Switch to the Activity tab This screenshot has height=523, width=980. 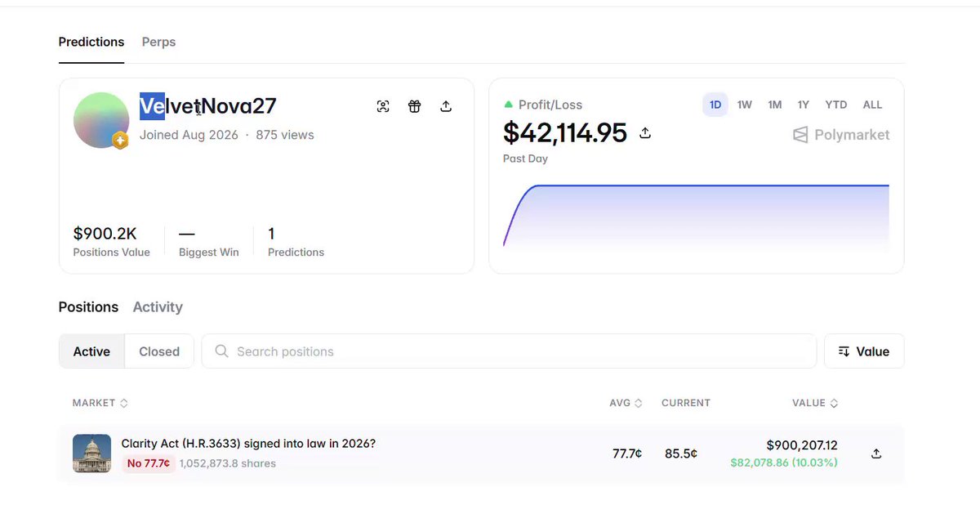point(158,307)
